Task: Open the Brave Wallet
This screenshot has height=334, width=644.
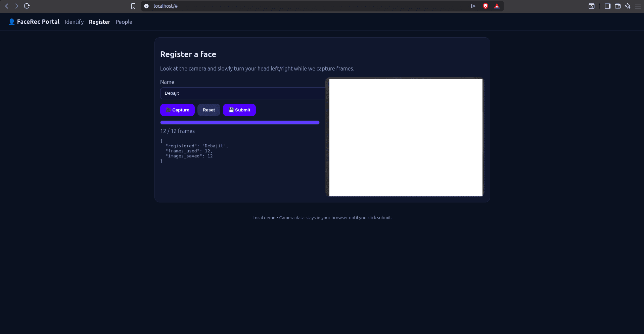Action: pos(617,6)
